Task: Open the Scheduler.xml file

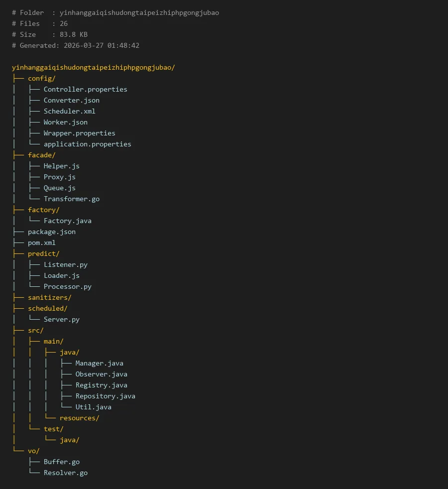Action: click(69, 112)
